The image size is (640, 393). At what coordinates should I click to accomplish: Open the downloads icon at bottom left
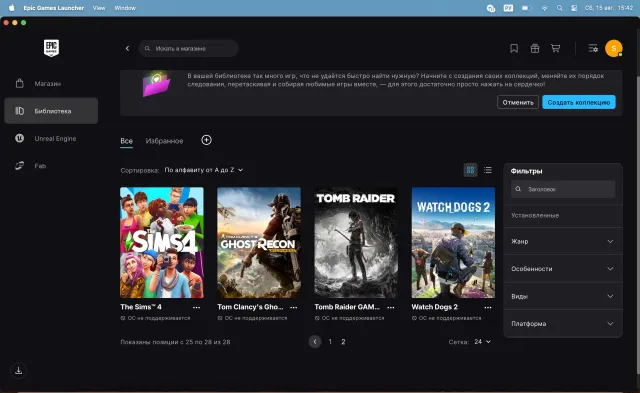pos(18,371)
